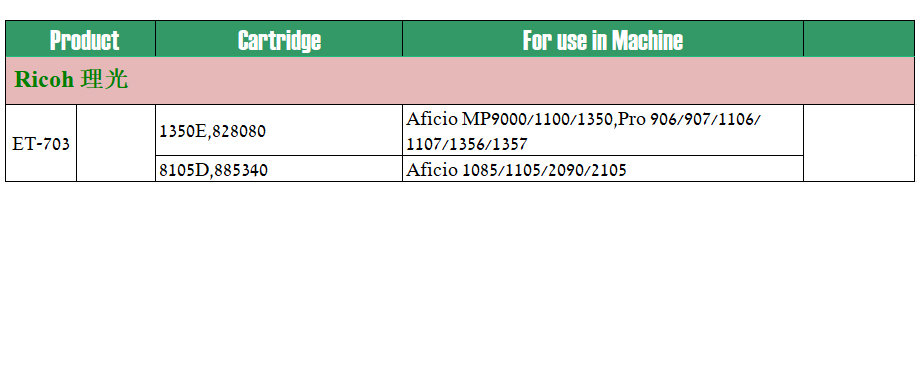Click the For use in Machine header
920x380 pixels.
coord(603,39)
